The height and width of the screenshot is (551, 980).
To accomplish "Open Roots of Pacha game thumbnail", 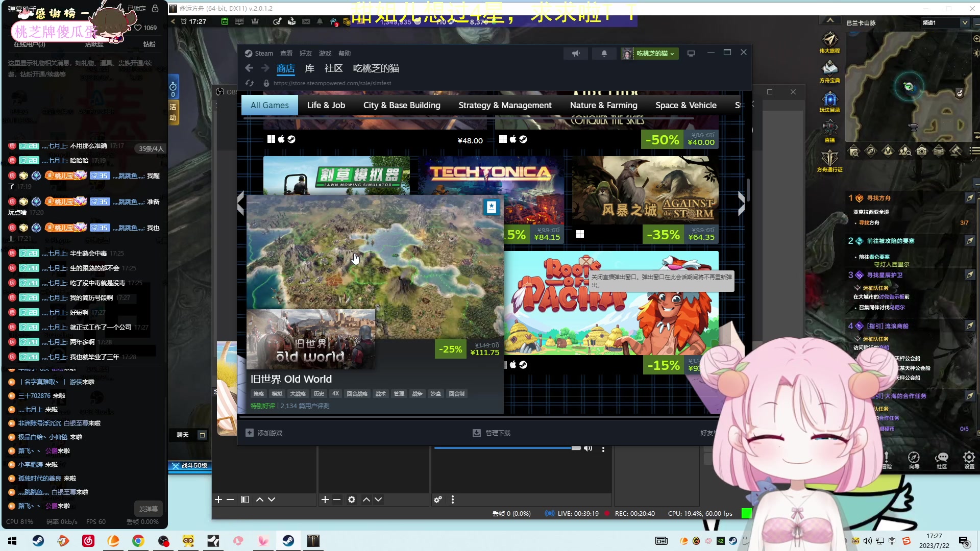I will click(x=611, y=303).
